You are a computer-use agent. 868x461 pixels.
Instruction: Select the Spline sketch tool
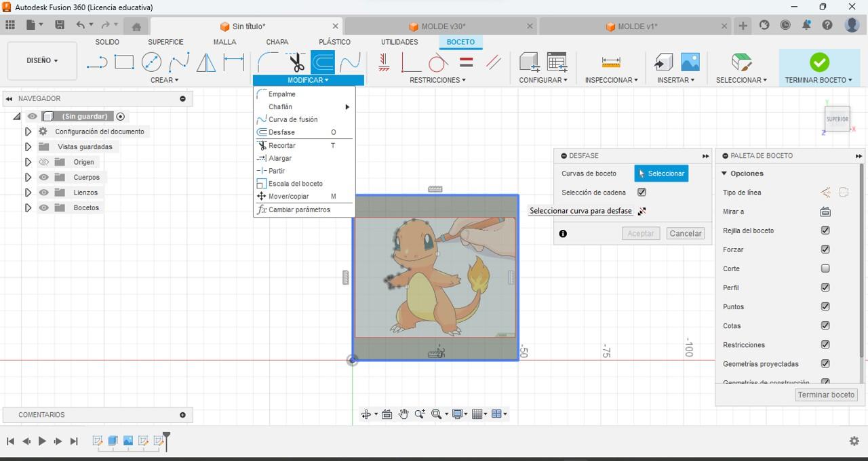click(179, 62)
